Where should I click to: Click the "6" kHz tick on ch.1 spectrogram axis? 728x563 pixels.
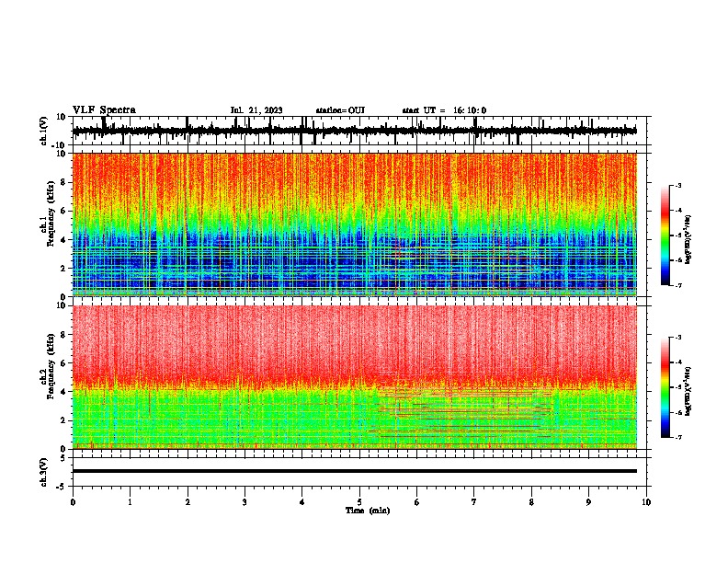63,211
